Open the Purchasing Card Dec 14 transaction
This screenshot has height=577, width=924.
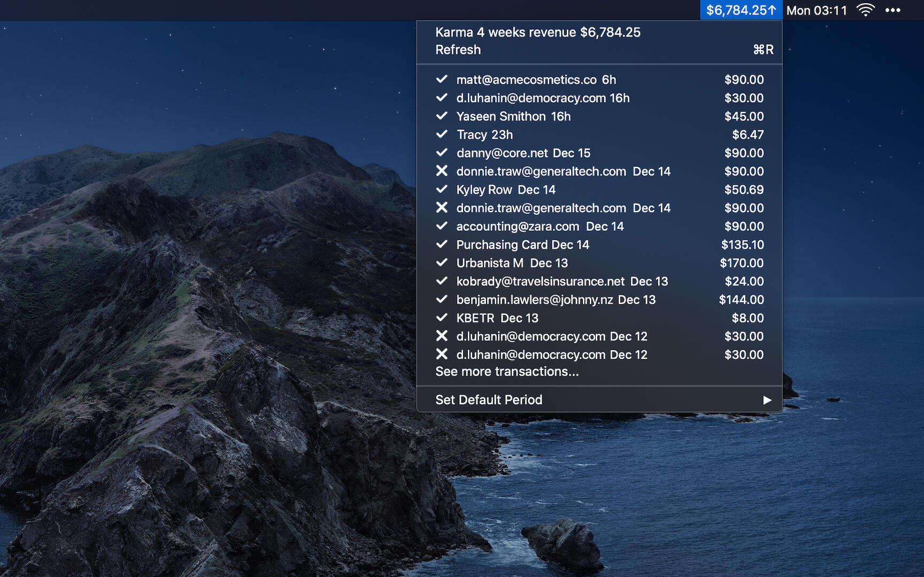tap(522, 245)
